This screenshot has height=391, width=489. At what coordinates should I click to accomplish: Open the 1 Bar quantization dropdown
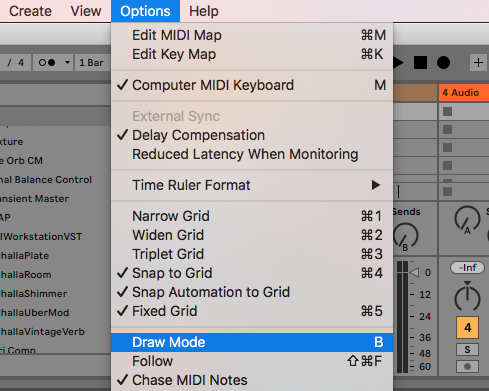pos(92,63)
